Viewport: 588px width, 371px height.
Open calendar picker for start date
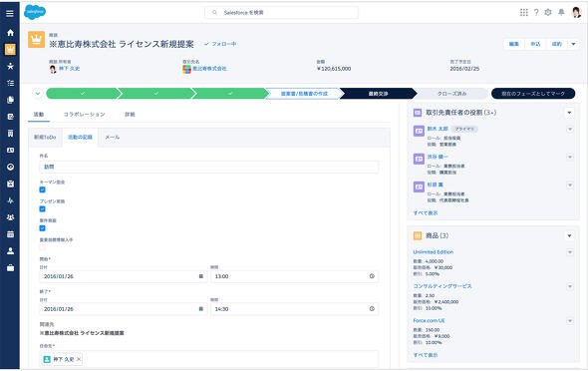[x=201, y=276]
